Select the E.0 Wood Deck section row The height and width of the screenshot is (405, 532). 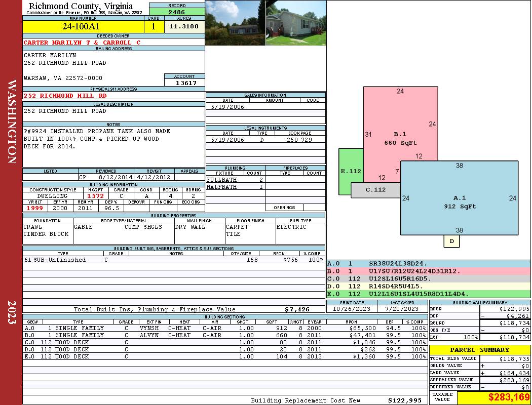(225, 356)
